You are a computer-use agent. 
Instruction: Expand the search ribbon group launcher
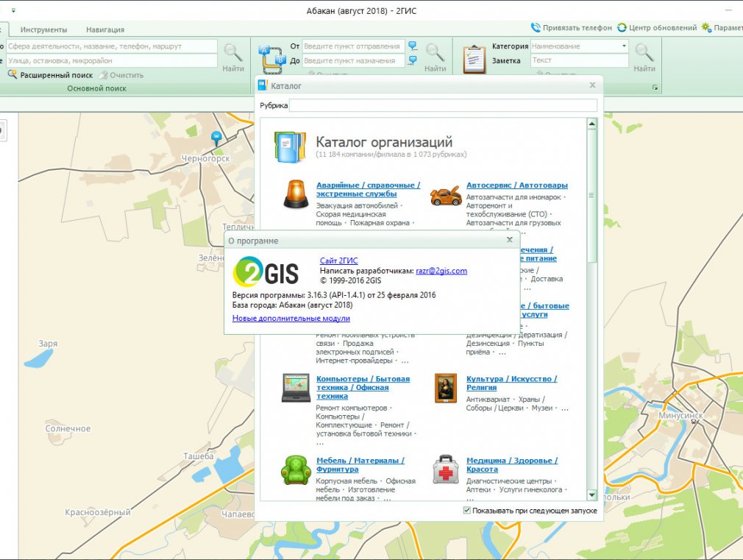coord(655,88)
